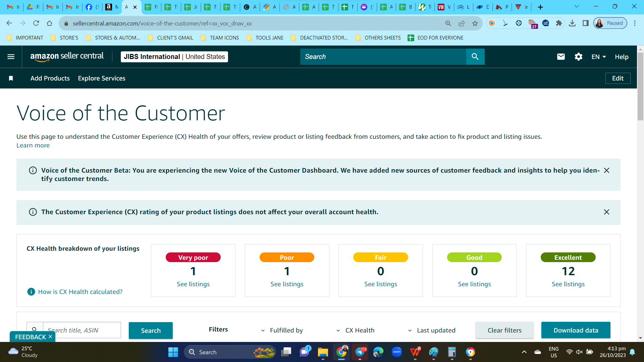This screenshot has height=362, width=644.
Task: Open the Windows Start menu
Action: (173, 352)
